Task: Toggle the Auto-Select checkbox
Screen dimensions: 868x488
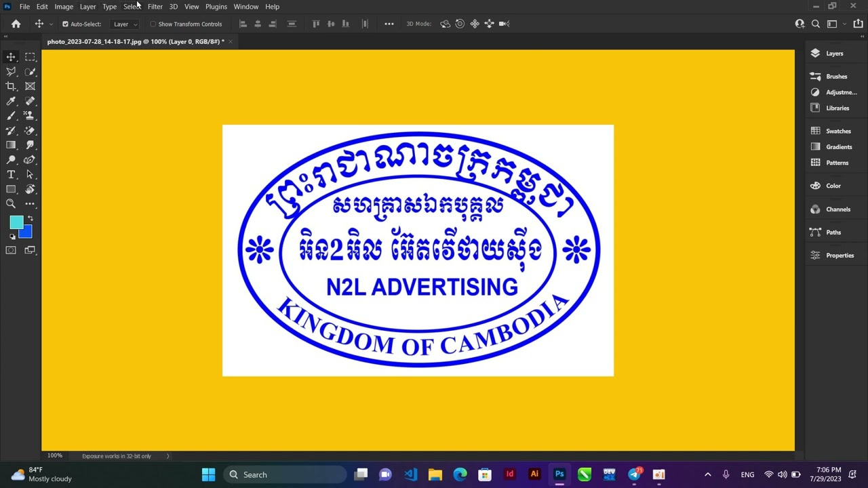Action: coord(65,24)
